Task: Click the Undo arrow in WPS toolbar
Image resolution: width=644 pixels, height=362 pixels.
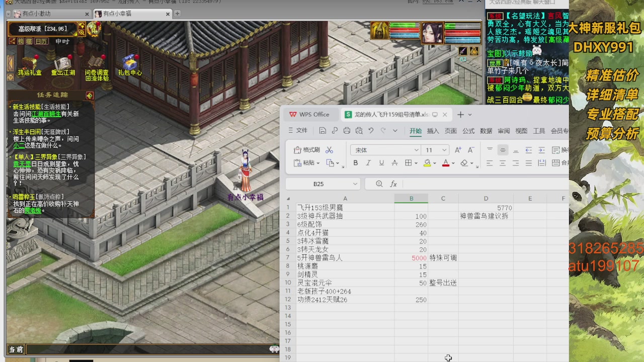Action: [x=371, y=131]
